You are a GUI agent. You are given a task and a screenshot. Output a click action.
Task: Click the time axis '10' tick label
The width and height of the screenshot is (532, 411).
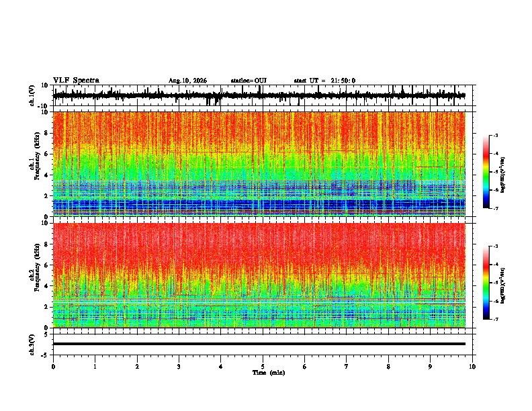(472, 367)
